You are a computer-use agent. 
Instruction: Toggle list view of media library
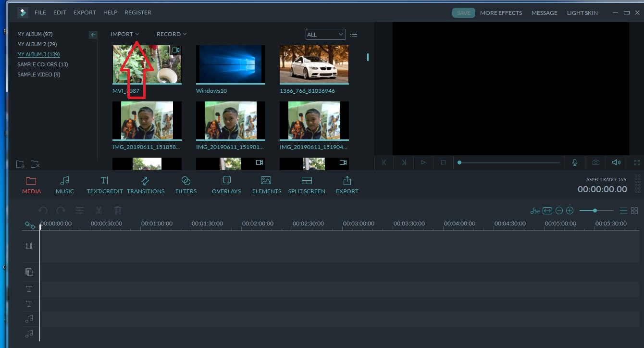pyautogui.click(x=354, y=35)
